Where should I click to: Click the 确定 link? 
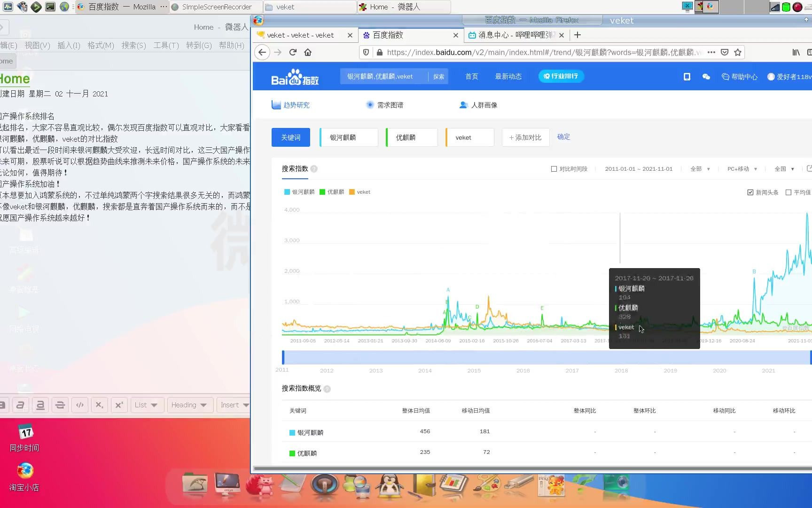563,137
